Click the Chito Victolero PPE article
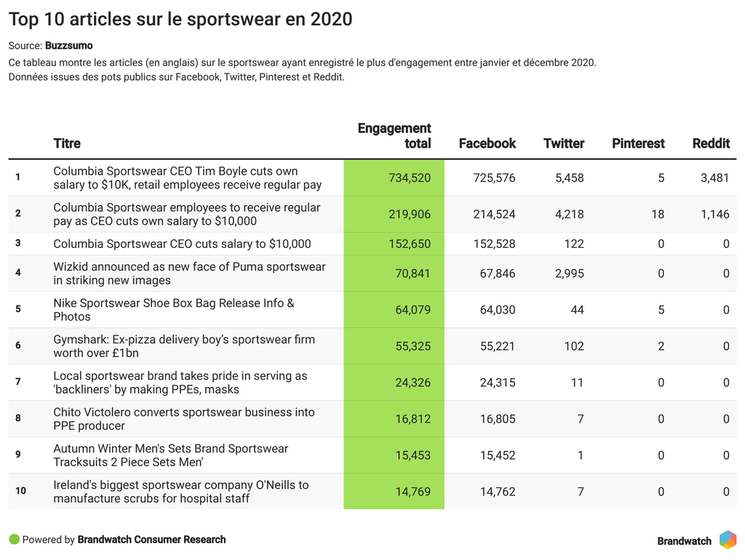This screenshot has height=560, width=745. coord(184,419)
